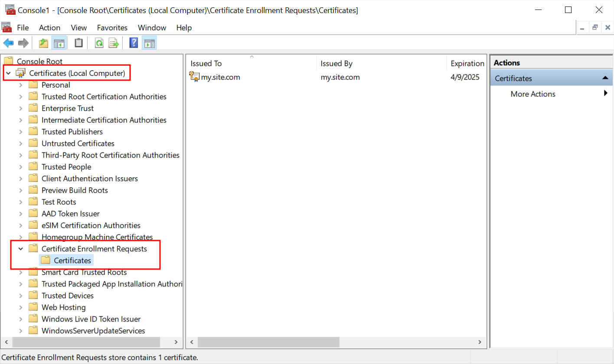Click the eSIM Certification Authorities folder icon
This screenshot has width=614, height=364.
[33, 225]
